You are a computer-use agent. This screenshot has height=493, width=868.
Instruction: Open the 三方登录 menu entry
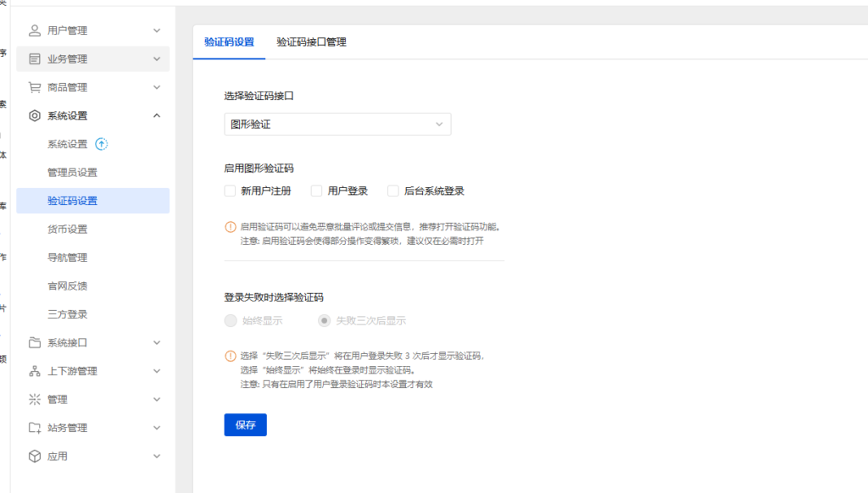point(66,313)
